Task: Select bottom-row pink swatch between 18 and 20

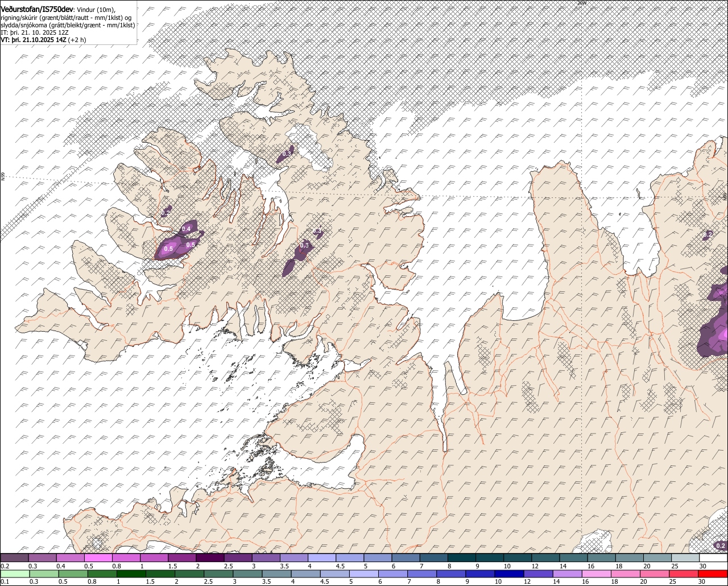Action: pos(626,573)
